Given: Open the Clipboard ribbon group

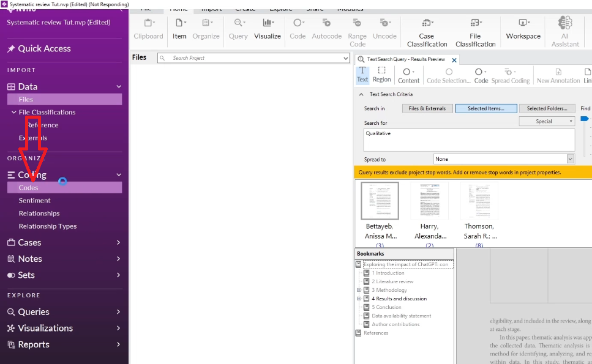Looking at the screenshot, I should coord(148,29).
